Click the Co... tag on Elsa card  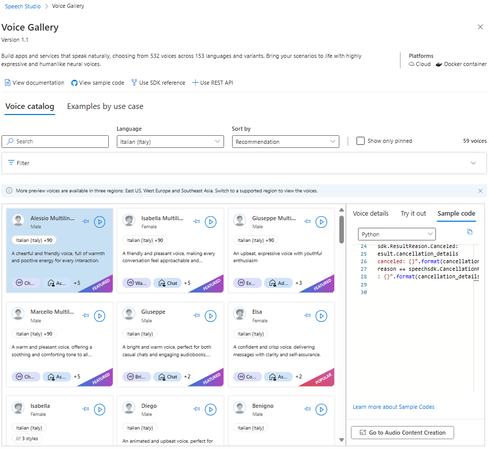pyautogui.click(x=247, y=377)
